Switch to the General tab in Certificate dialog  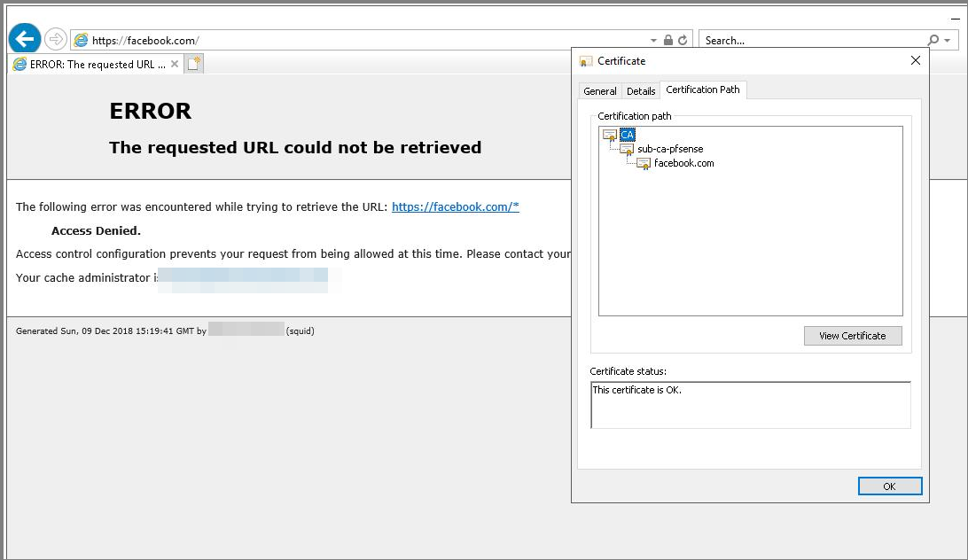[600, 90]
